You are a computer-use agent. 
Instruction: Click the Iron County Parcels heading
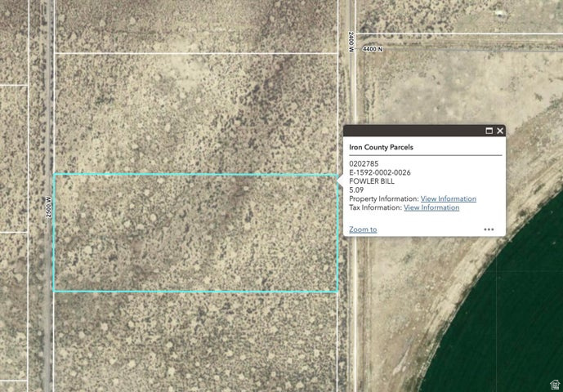pyautogui.click(x=381, y=147)
